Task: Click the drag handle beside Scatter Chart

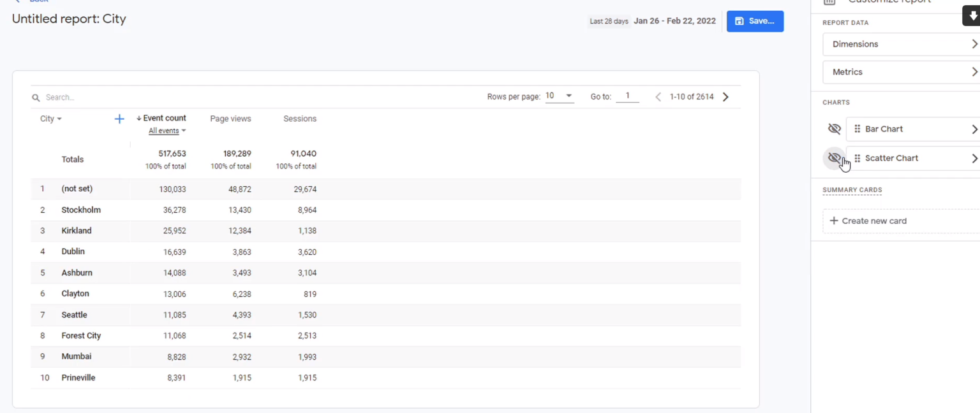Action: point(857,158)
